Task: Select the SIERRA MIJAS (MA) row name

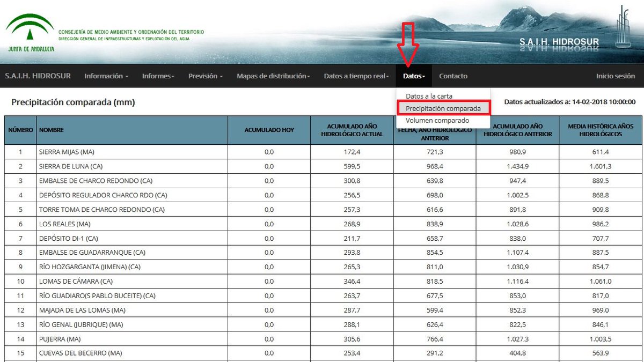Action: (x=67, y=152)
